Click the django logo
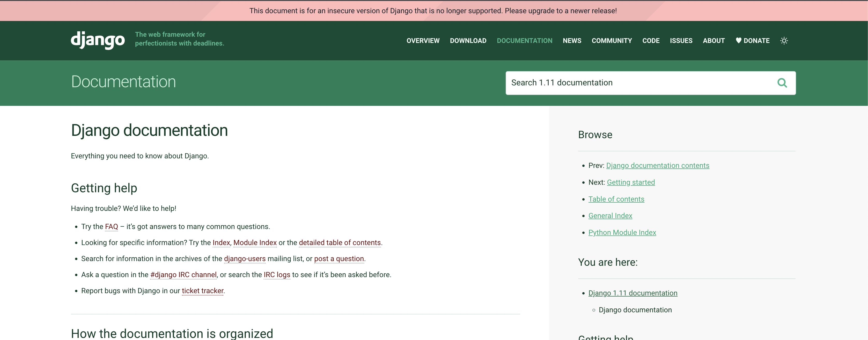This screenshot has height=340, width=868. (x=98, y=40)
